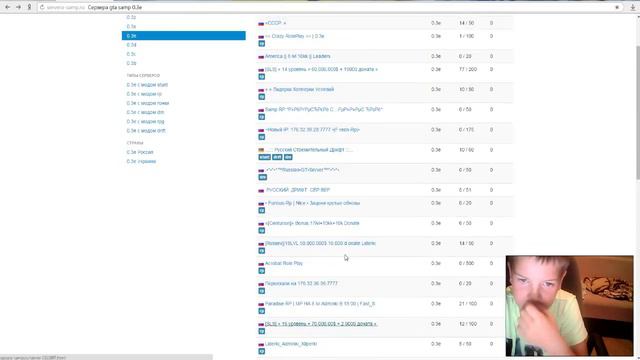
Task: Click the webcam overlay of the boy
Action: coord(569,306)
